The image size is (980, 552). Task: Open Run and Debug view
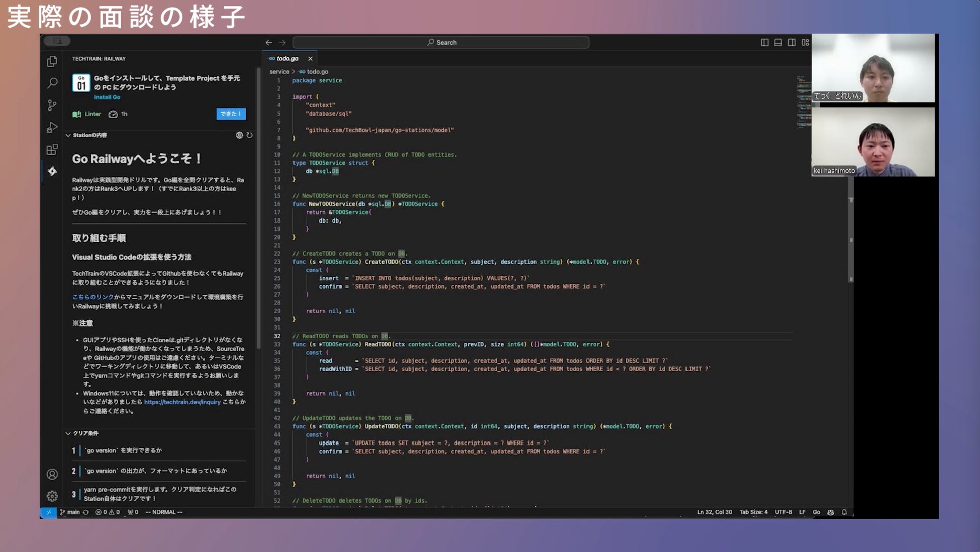pyautogui.click(x=52, y=127)
